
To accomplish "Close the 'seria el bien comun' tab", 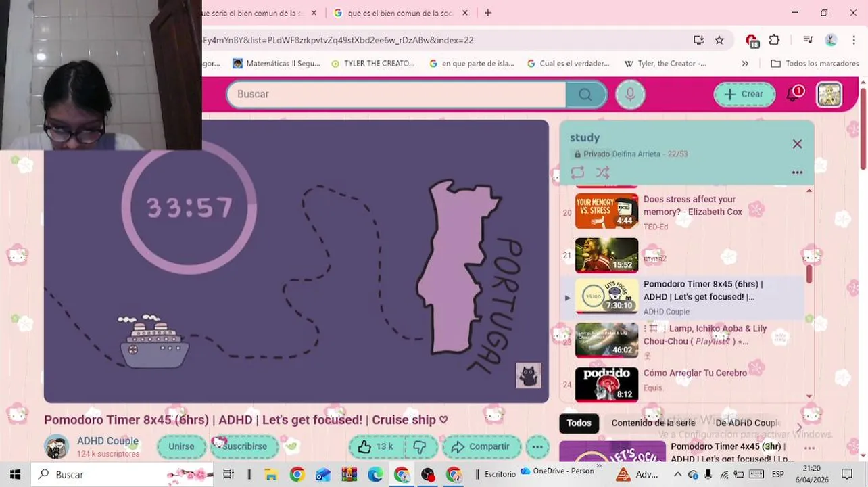I will (x=314, y=13).
